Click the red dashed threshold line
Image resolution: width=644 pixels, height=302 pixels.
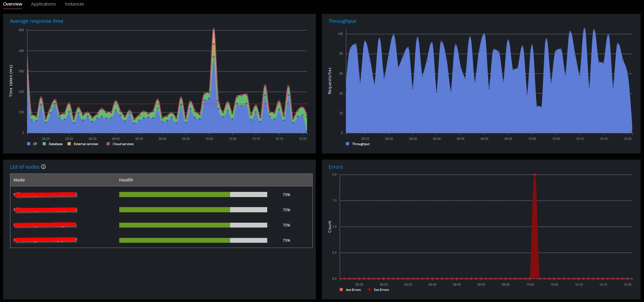coord(167,104)
